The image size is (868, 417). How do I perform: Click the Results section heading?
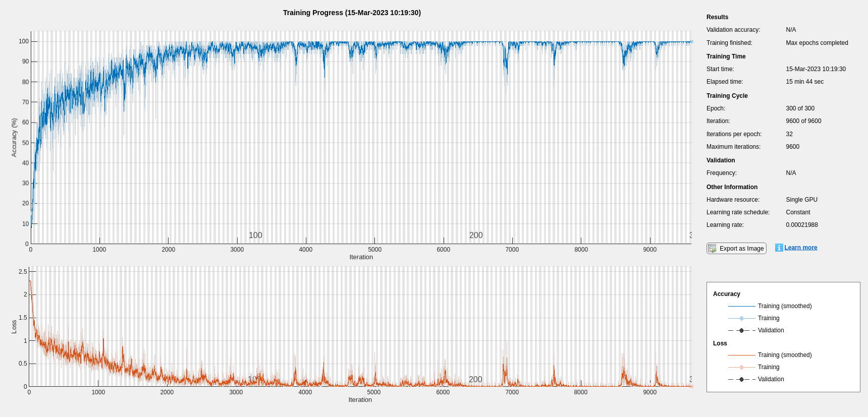[x=717, y=17]
